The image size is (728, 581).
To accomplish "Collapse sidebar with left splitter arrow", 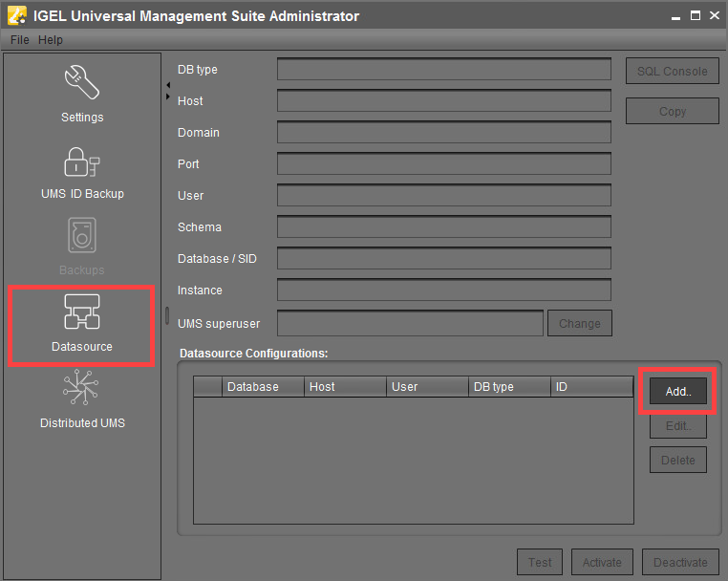I will (168, 86).
